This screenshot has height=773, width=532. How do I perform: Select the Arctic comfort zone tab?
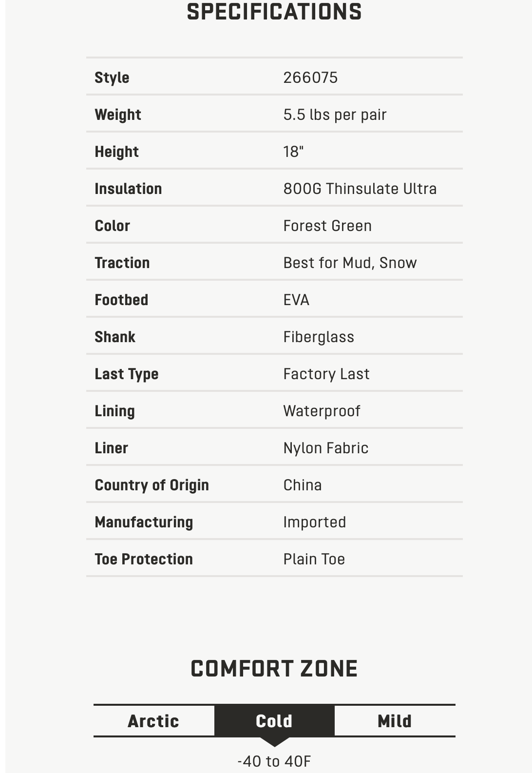153,721
